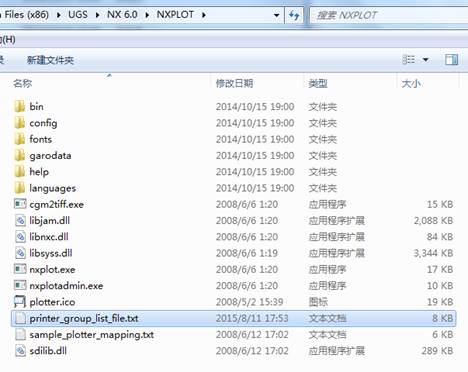Image resolution: width=468 pixels, height=372 pixels.
Task: Open the bin folder icon
Action: tap(20, 107)
